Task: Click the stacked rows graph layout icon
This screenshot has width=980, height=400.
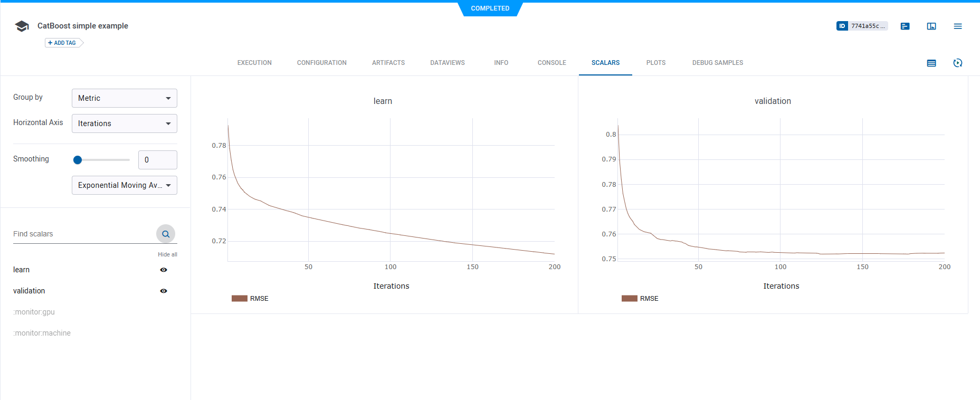Action: tap(931, 63)
